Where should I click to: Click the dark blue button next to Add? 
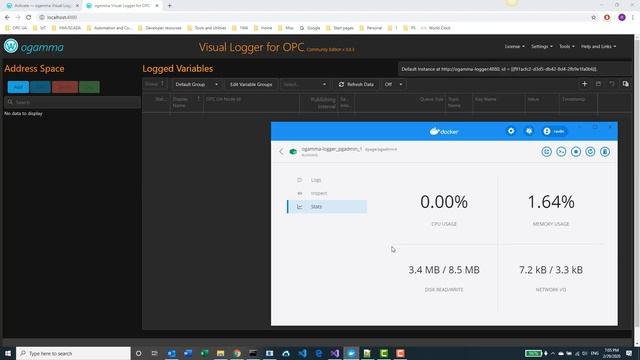pos(40,87)
